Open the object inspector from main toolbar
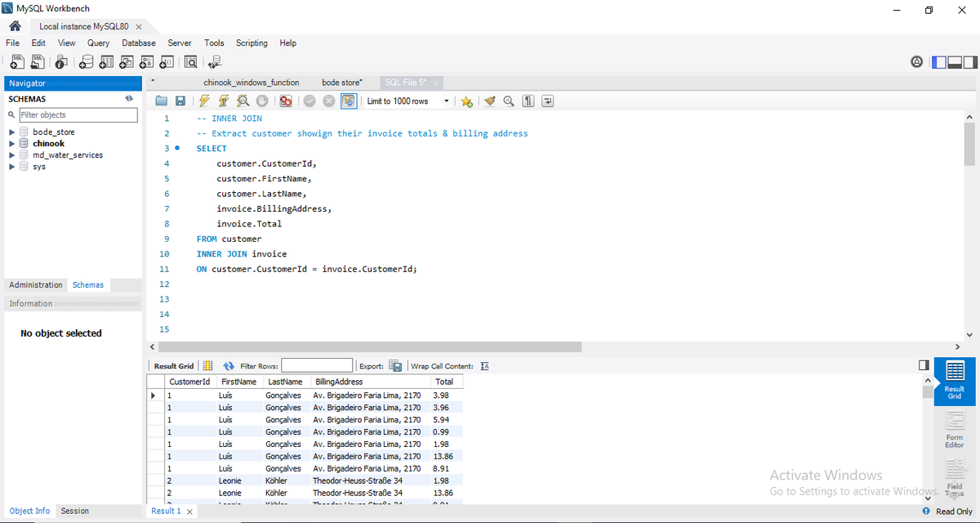980x523 pixels. (62, 61)
